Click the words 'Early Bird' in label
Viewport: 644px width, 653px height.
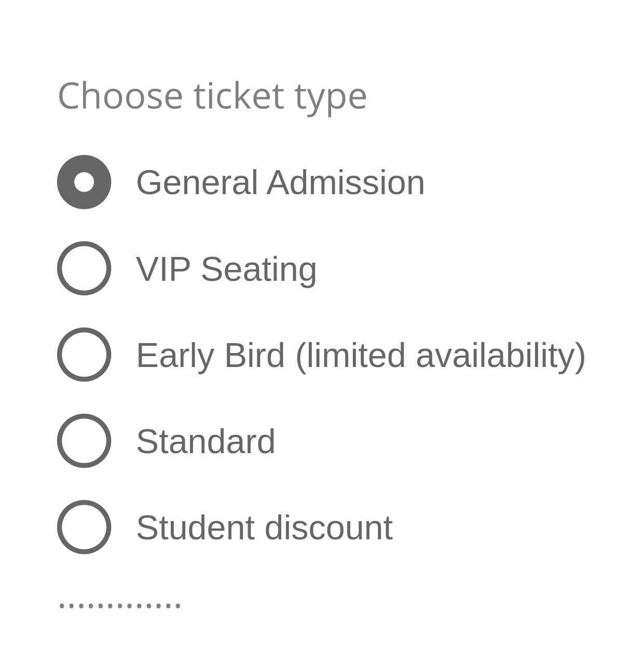[x=210, y=356]
